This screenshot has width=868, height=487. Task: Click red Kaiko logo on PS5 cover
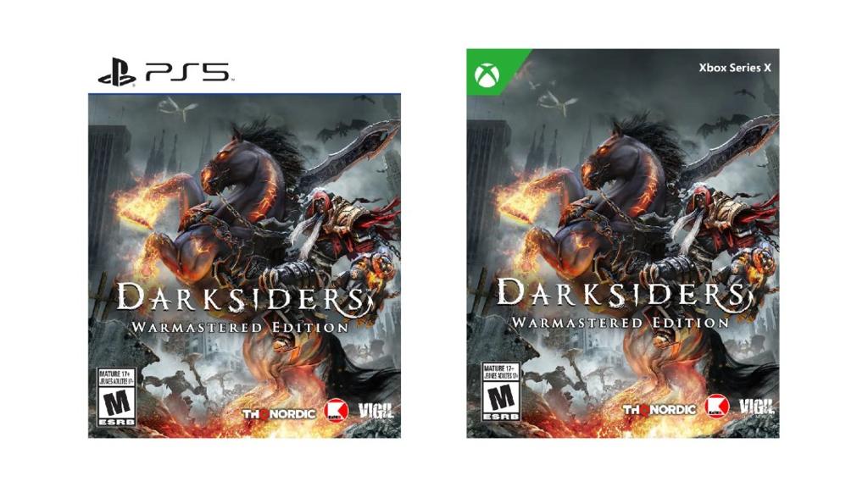coord(336,411)
